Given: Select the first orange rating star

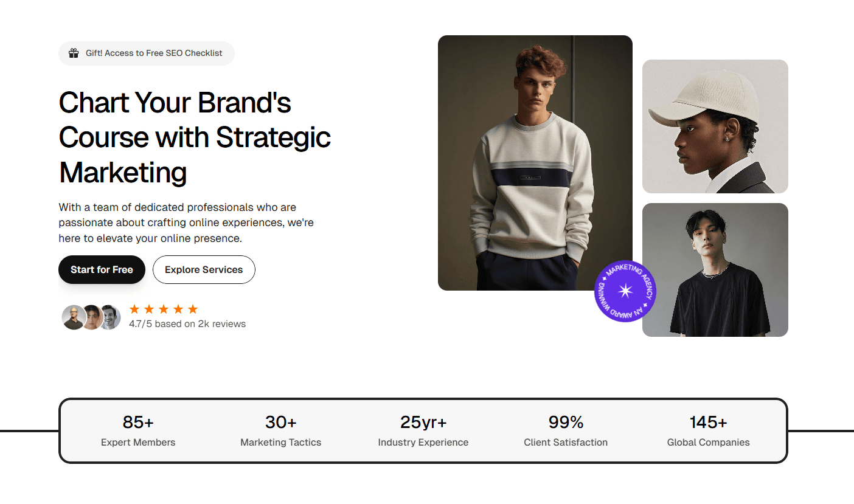Looking at the screenshot, I should [134, 309].
